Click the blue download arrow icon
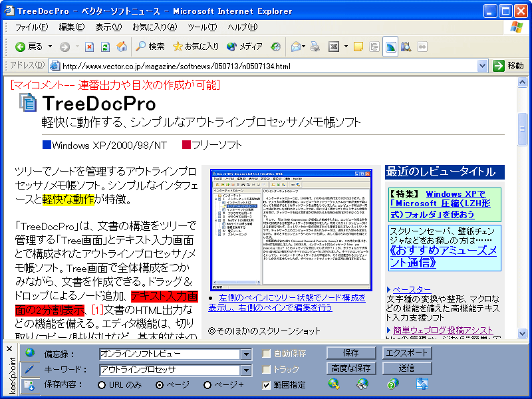This screenshot has height=399, width=532. tap(422, 384)
